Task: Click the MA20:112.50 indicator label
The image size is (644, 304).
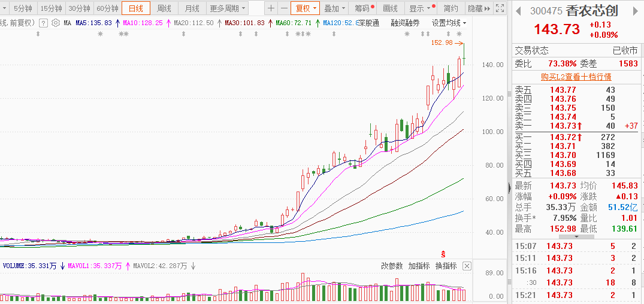Action: click(194, 23)
